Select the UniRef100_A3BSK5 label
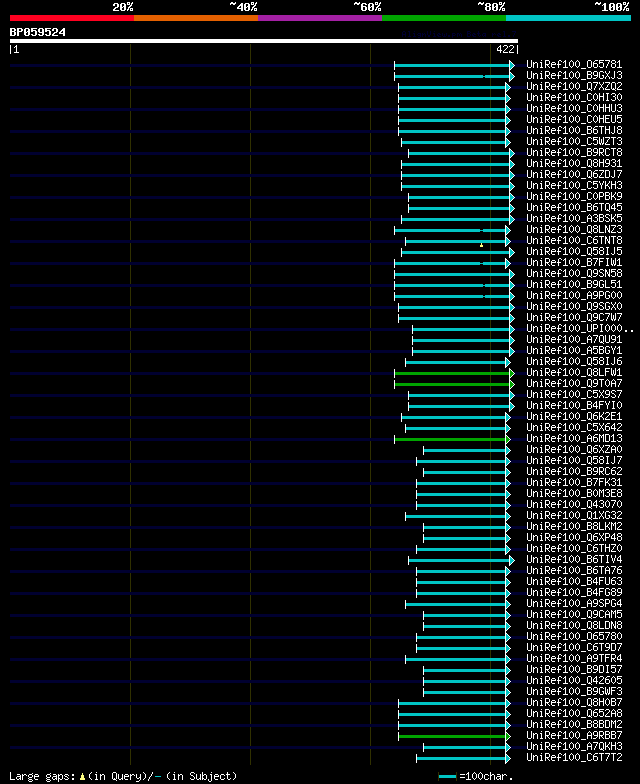Image resolution: width=640 pixels, height=784 pixels. 574,218
